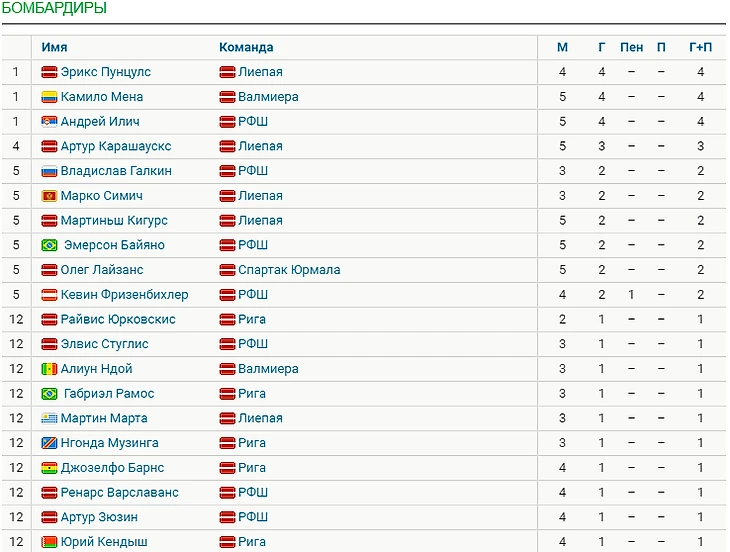Image resolution: width=730 pixels, height=552 pixels.
Task: Click the Brazilian flag beside Эмерсон Байяно
Action: tap(49, 245)
